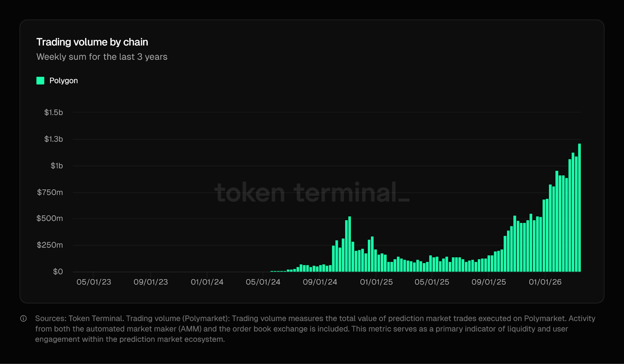Image resolution: width=624 pixels, height=364 pixels.
Task: Click the green Polygon legend color square
Action: (x=40, y=81)
